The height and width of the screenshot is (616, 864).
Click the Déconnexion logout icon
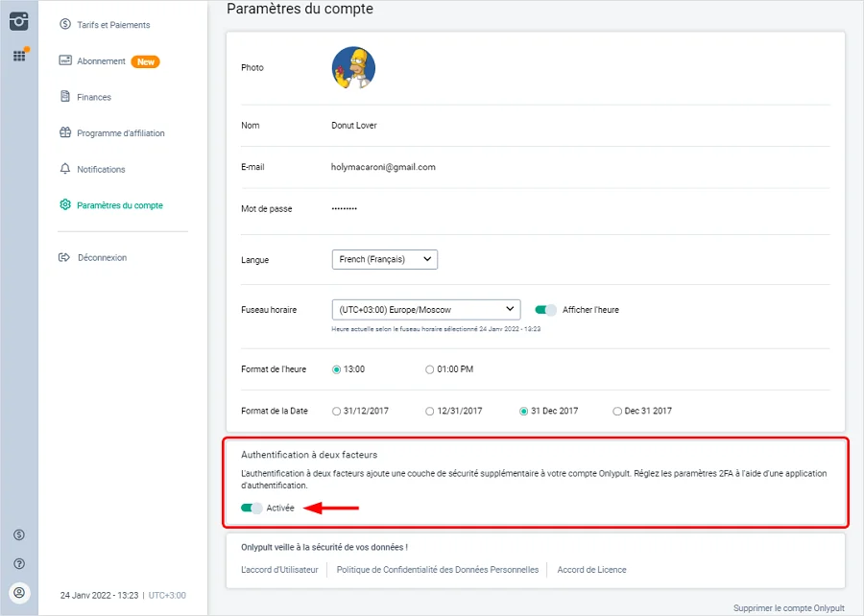65,257
